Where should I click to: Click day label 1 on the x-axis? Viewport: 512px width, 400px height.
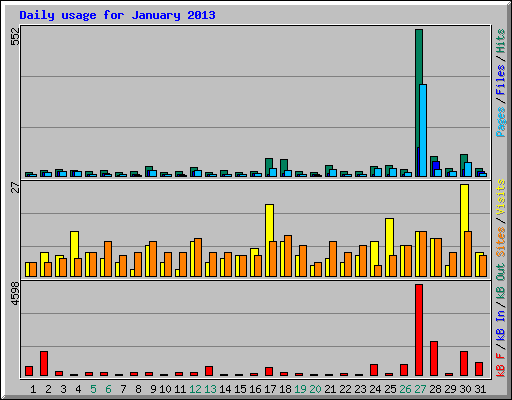pyautogui.click(x=33, y=389)
